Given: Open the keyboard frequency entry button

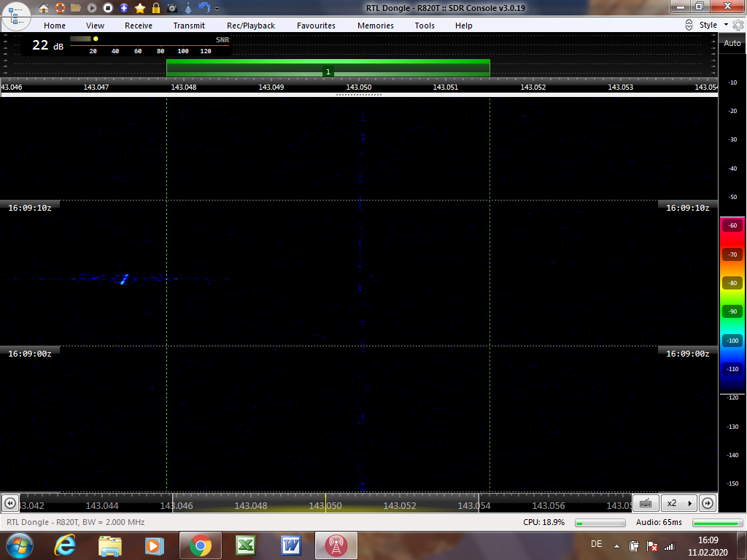Looking at the screenshot, I should (646, 503).
